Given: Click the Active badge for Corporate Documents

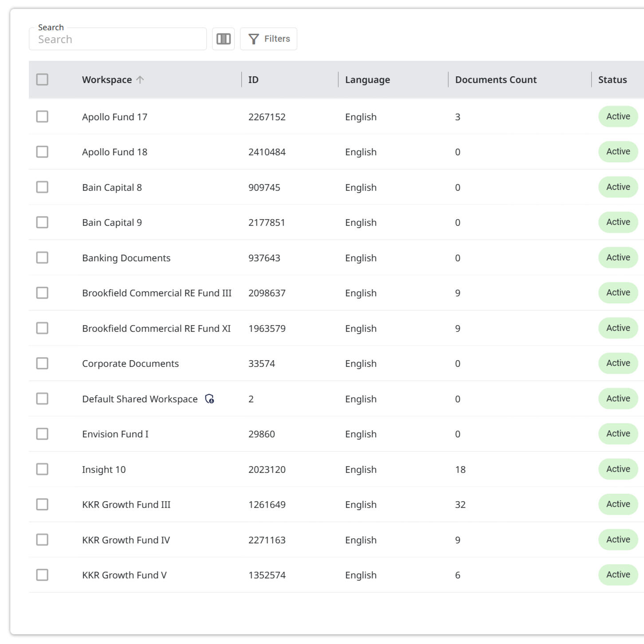Looking at the screenshot, I should pyautogui.click(x=618, y=363).
